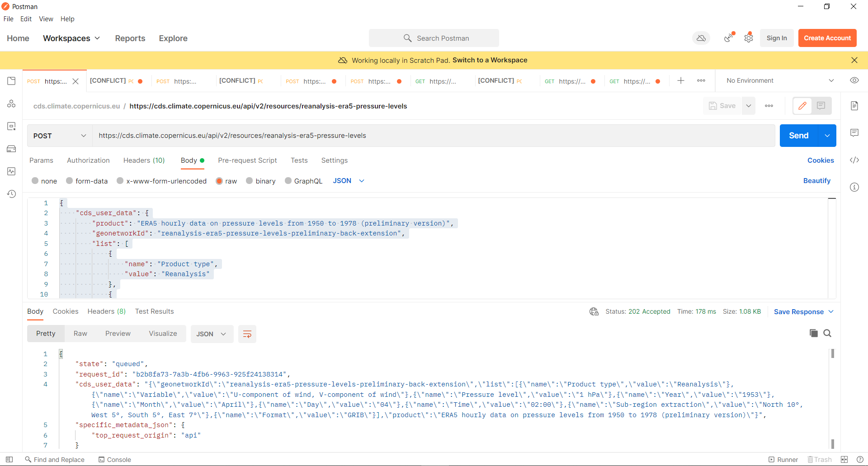Toggle two-pane view in status bar
The image size is (868, 466).
coord(844,460)
